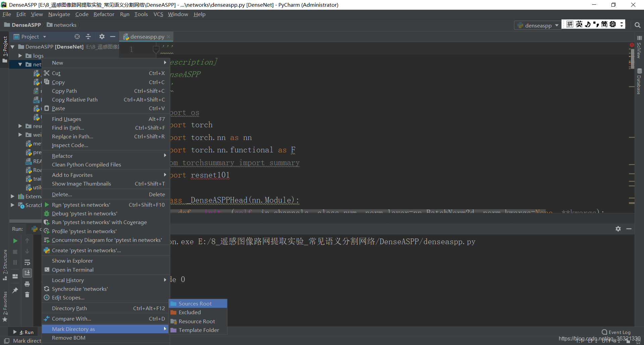Screen dimensions: 644x345
Task: Choose Cut in context menu
Action: 106,73
